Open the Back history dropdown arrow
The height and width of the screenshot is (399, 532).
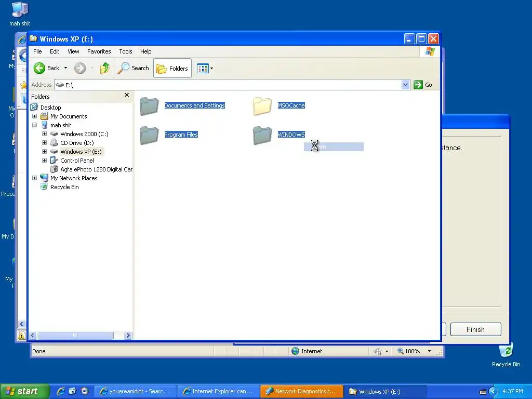pyautogui.click(x=66, y=68)
